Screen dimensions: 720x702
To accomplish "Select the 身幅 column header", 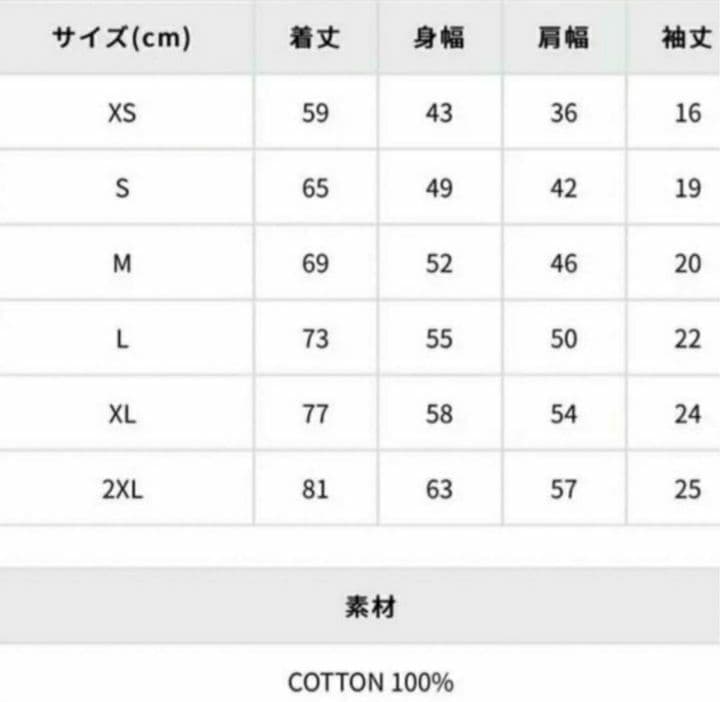I will click(x=439, y=39).
